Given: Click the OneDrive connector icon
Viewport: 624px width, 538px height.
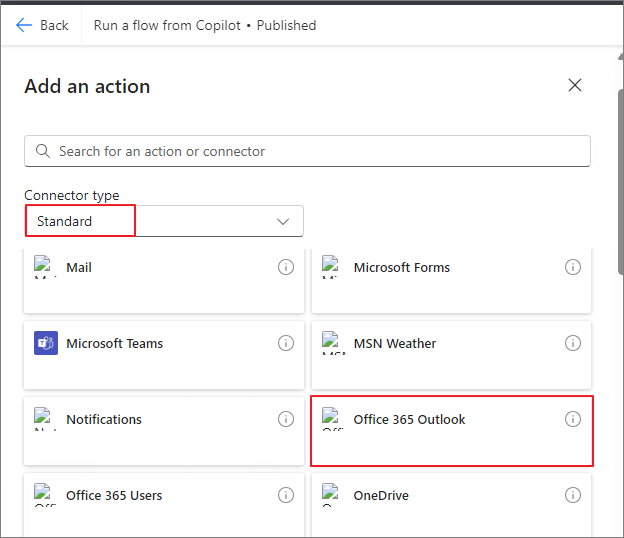Looking at the screenshot, I should pyautogui.click(x=331, y=494).
